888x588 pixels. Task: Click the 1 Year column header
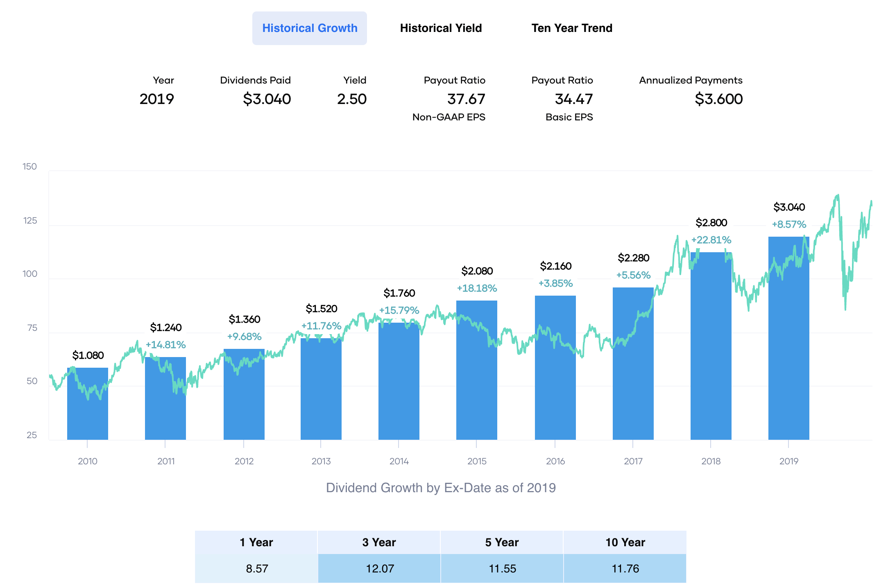tap(256, 543)
